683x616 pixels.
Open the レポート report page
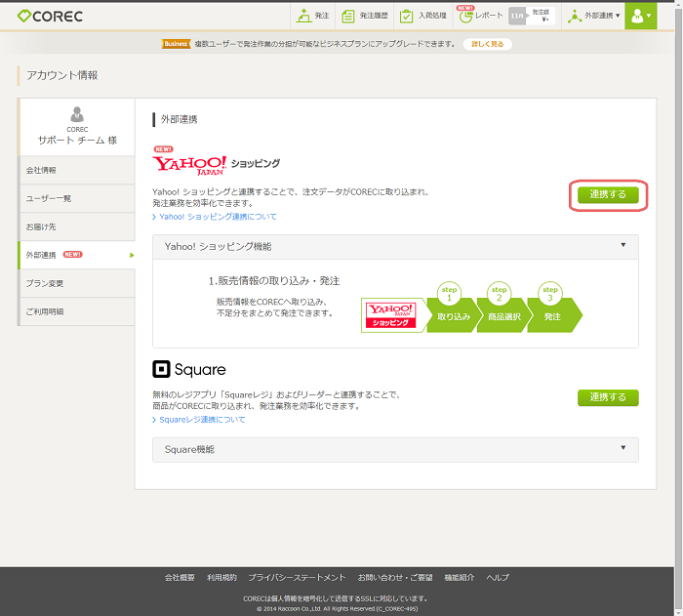click(480, 17)
